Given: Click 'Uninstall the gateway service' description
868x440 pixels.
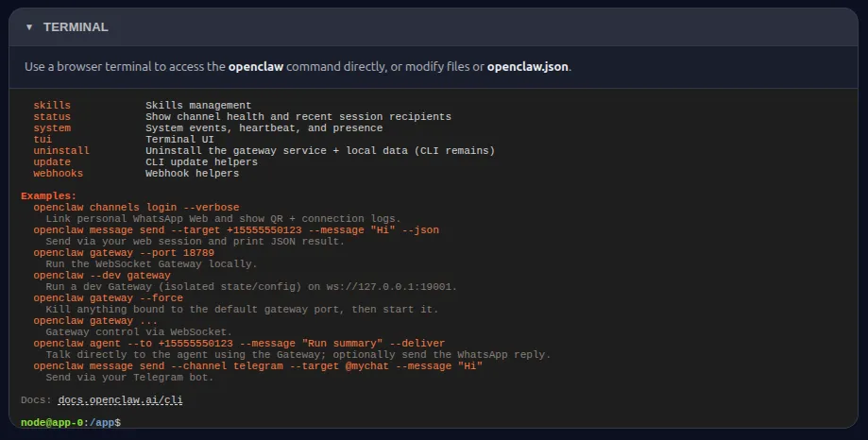Looking at the screenshot, I should coord(320,150).
